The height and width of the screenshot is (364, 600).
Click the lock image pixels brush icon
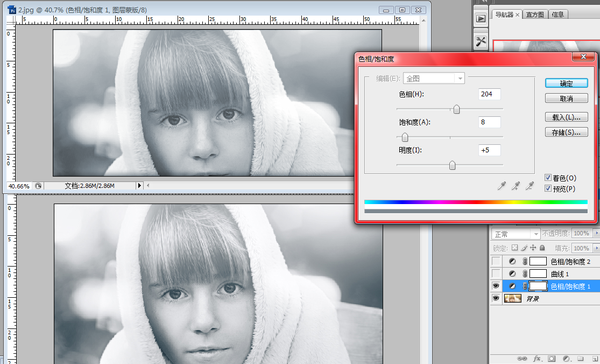click(x=524, y=248)
